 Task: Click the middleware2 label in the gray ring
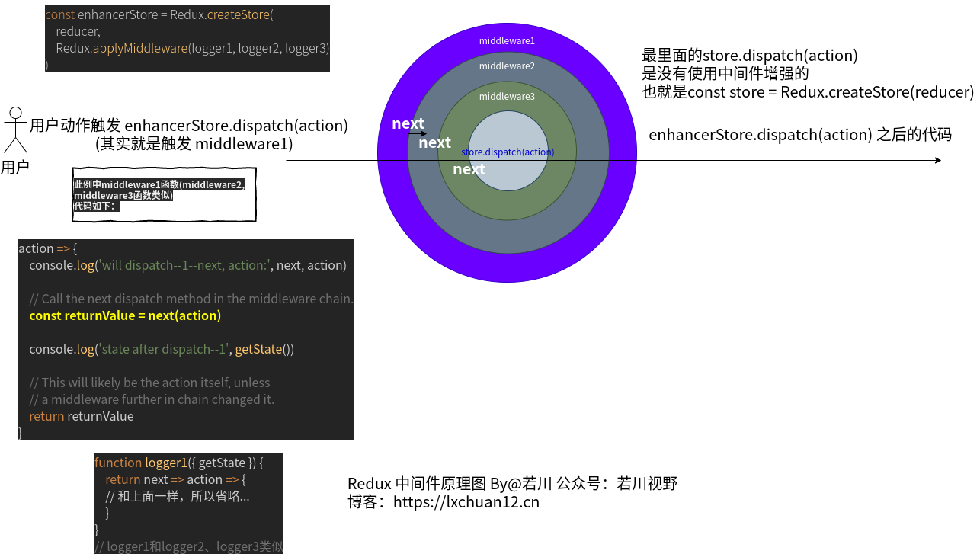507,66
